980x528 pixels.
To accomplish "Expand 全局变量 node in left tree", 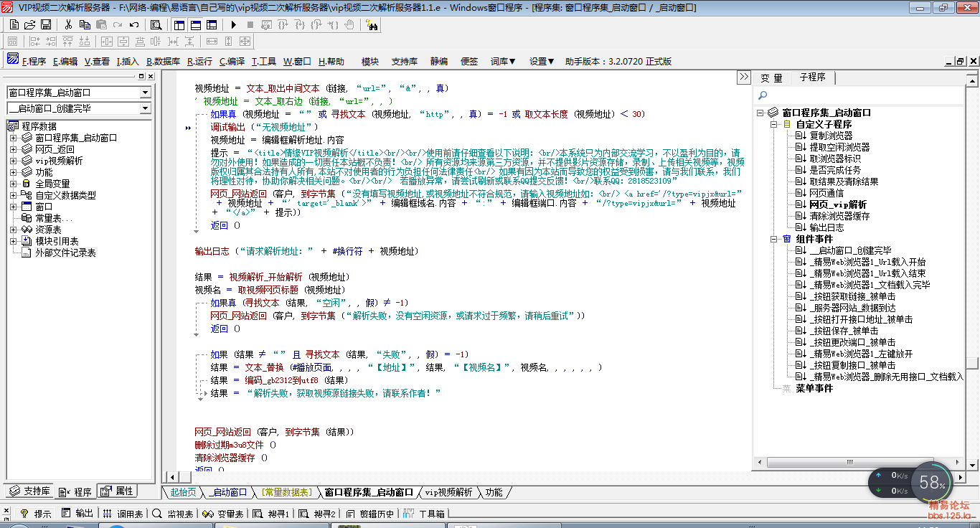I will (13, 184).
